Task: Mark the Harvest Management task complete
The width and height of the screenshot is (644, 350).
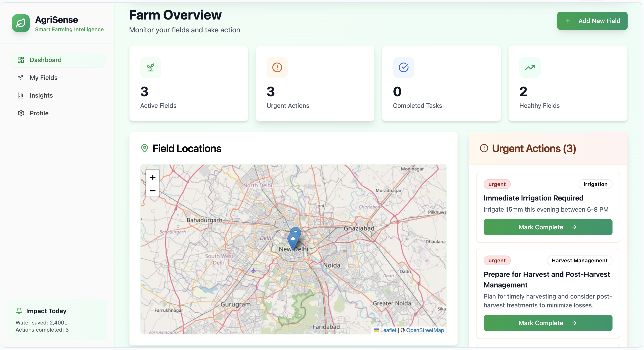Action: (x=548, y=323)
